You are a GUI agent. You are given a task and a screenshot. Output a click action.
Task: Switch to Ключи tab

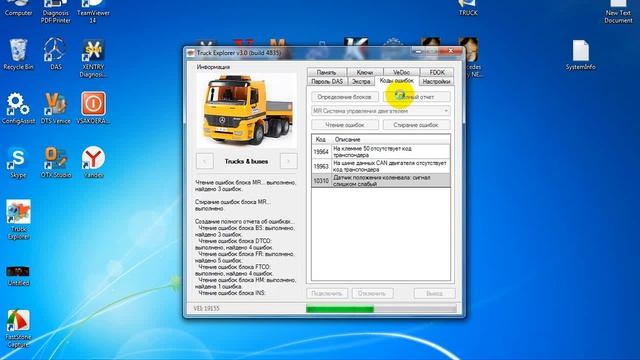click(364, 72)
